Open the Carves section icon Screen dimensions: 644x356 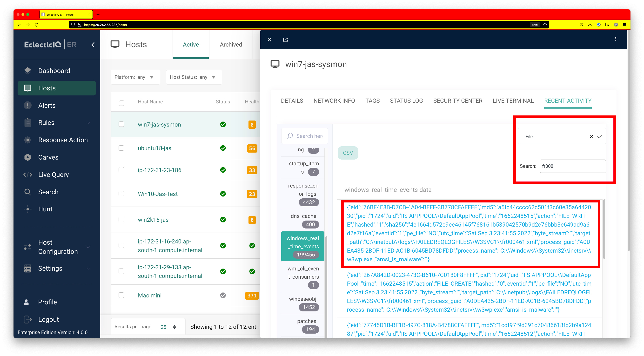[27, 157]
